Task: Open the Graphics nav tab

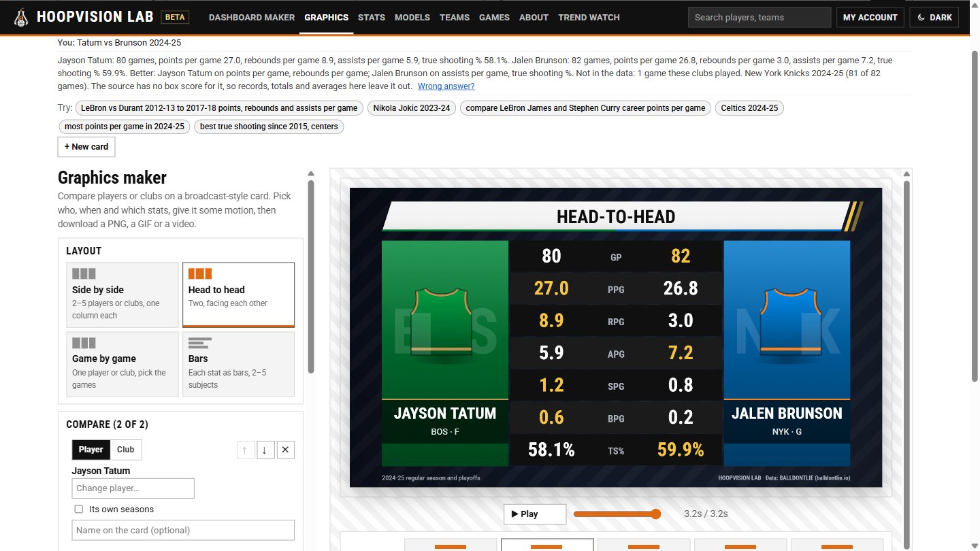Action: (x=326, y=17)
